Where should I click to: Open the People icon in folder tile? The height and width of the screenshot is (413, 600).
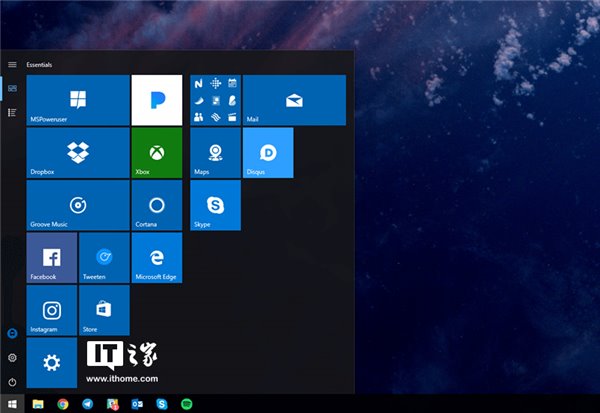tap(198, 117)
